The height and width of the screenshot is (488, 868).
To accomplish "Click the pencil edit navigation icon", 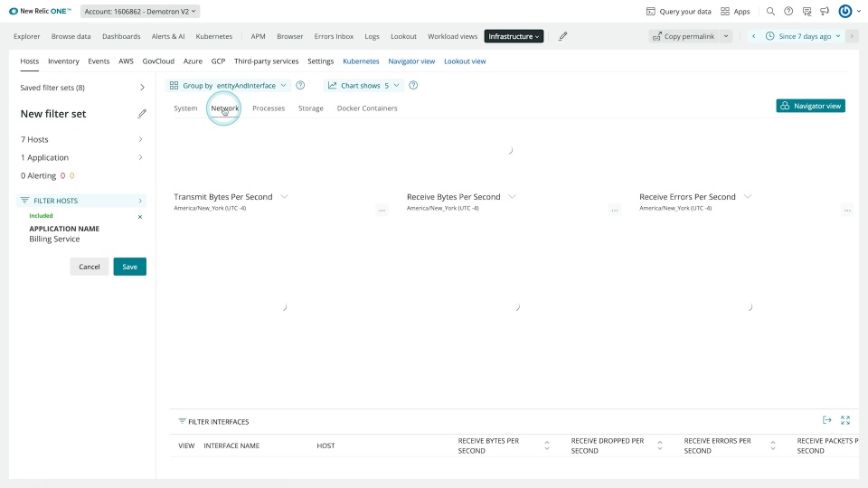I will point(562,36).
